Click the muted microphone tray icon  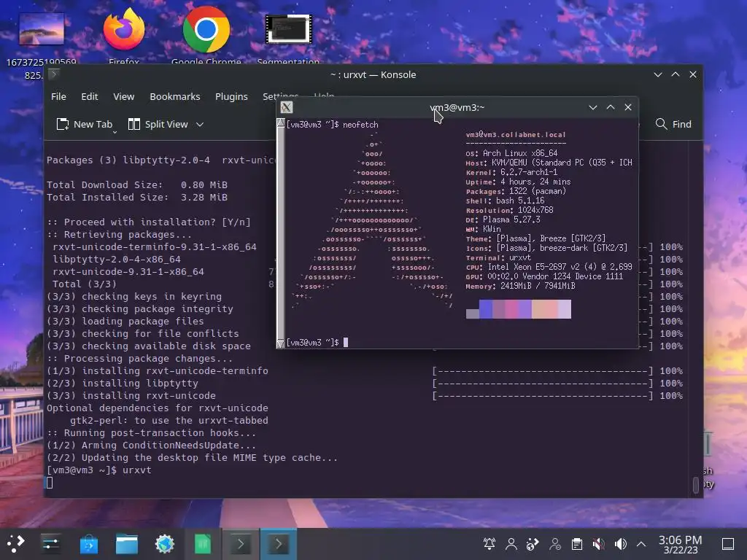[x=599, y=544]
